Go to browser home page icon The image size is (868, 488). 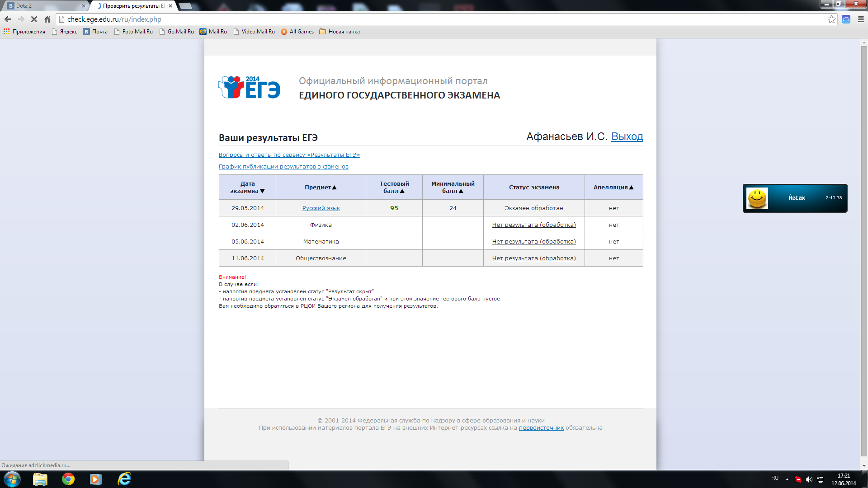click(x=47, y=19)
